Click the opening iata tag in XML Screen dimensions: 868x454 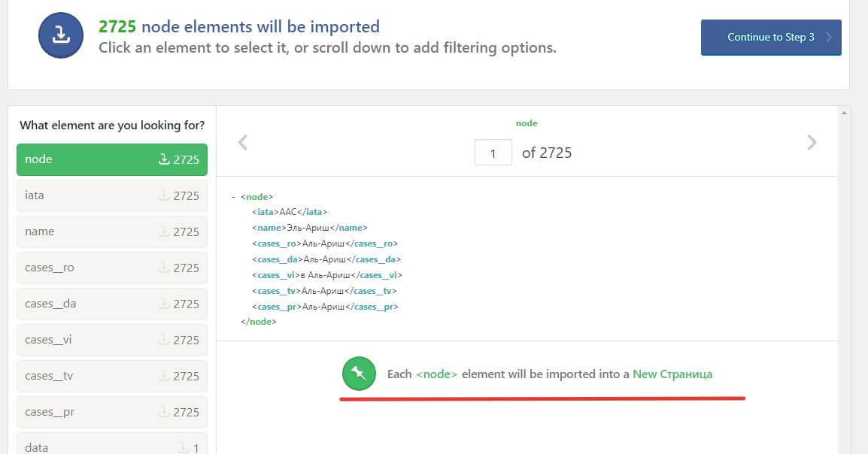pyautogui.click(x=266, y=212)
